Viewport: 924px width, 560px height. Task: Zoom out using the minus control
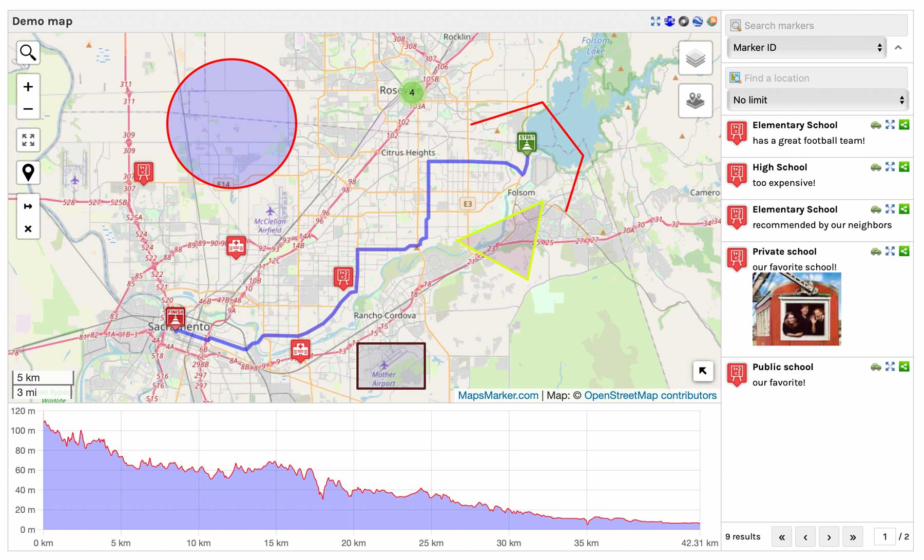point(28,109)
